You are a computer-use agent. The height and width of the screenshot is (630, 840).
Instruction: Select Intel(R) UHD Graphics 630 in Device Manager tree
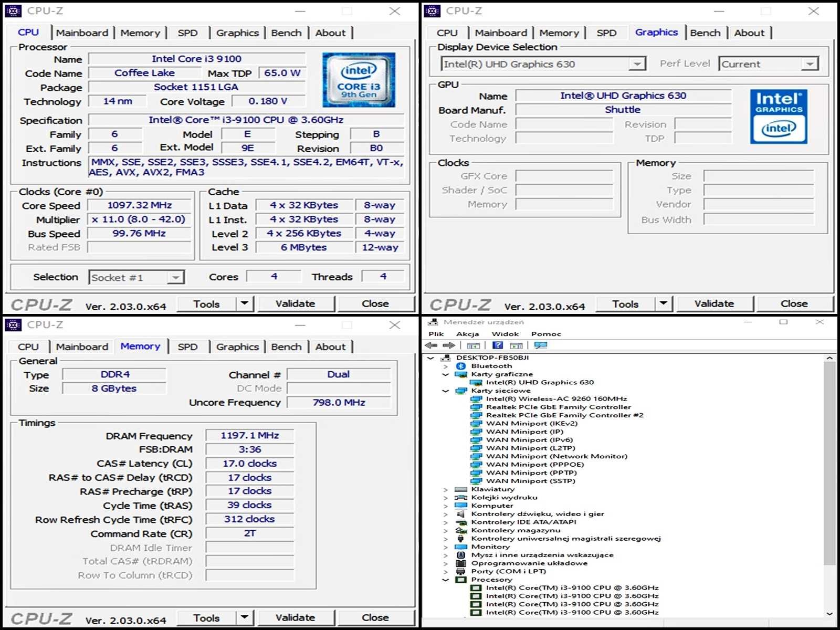pyautogui.click(x=540, y=382)
